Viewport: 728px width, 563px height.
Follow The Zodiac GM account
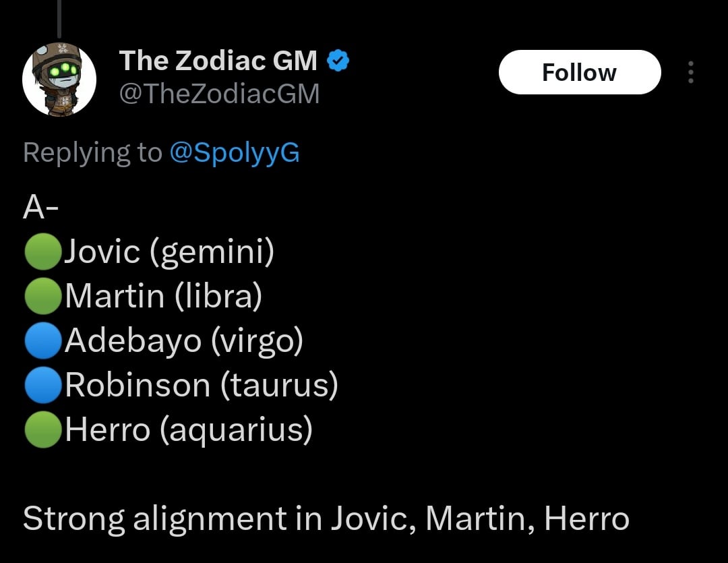[579, 72]
